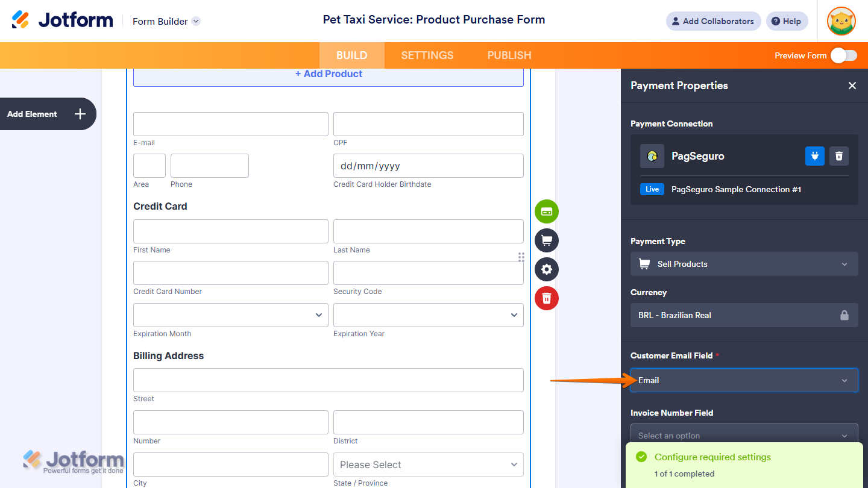Screen dimensions: 868x488
Task: Click the green payment settings card icon
Action: [547, 211]
